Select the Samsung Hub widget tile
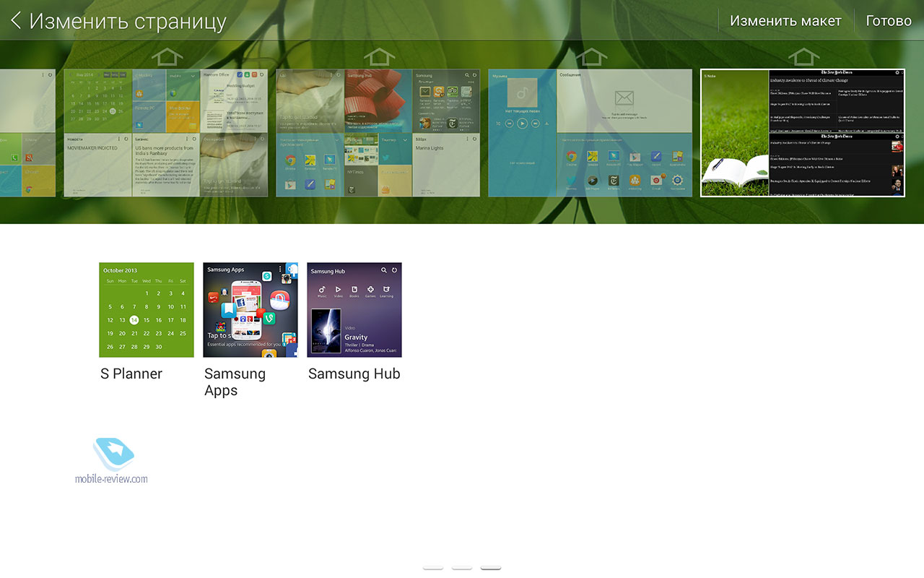Screen dimensions: 924x578 (x=354, y=310)
